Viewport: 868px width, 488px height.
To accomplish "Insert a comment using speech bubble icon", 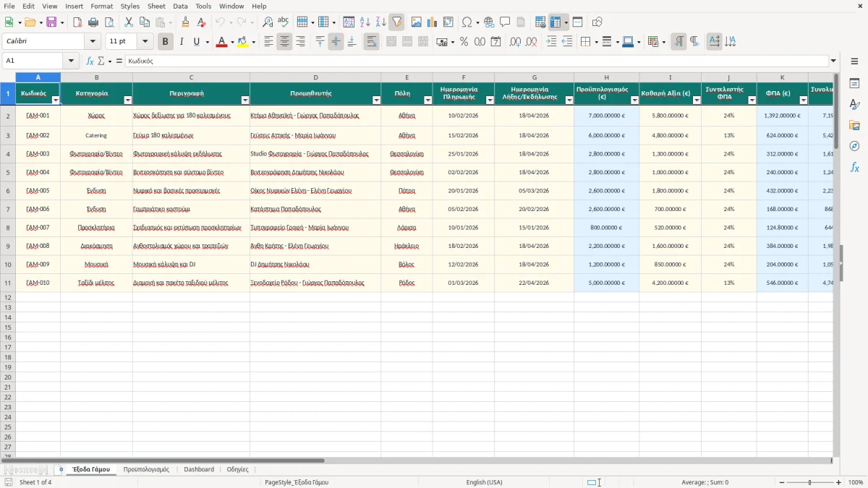I will [x=505, y=22].
